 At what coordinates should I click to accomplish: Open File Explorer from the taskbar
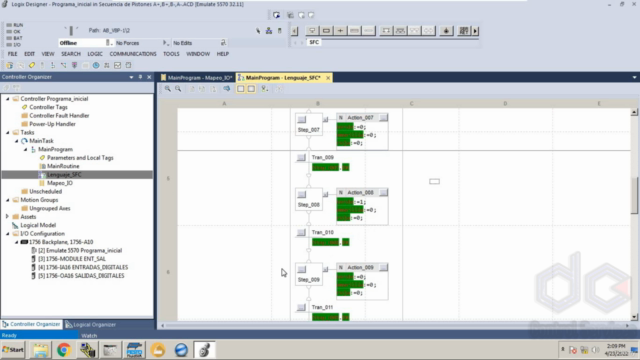pyautogui.click(x=40, y=350)
